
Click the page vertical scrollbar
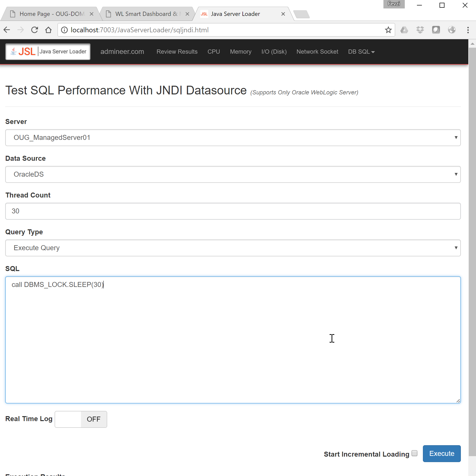point(472,251)
